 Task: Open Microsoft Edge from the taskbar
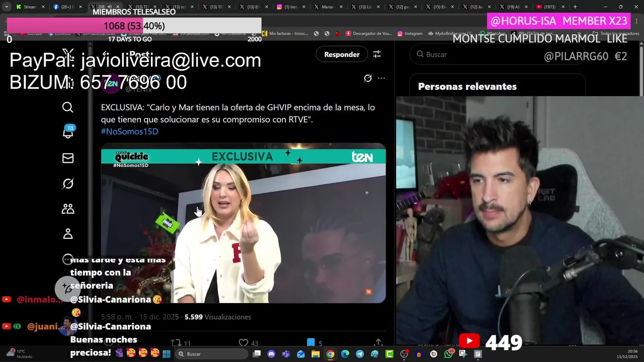[x=345, y=354]
